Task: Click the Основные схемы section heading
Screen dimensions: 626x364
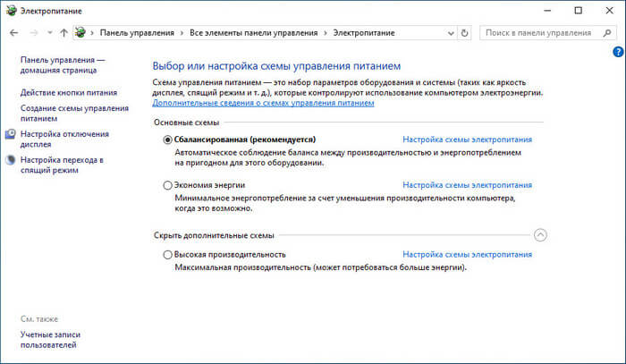Action: pos(187,123)
